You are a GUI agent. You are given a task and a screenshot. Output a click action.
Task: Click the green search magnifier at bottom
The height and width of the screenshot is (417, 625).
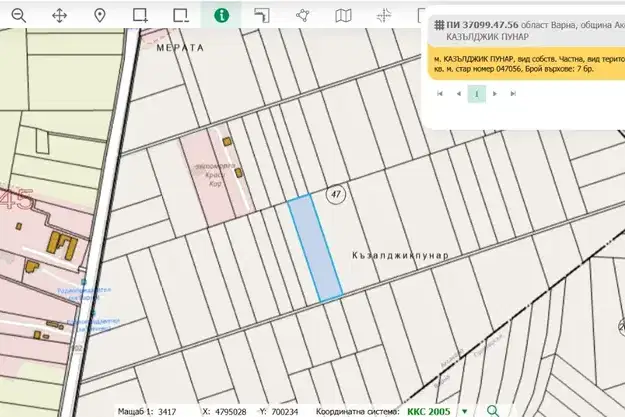tap(493, 411)
